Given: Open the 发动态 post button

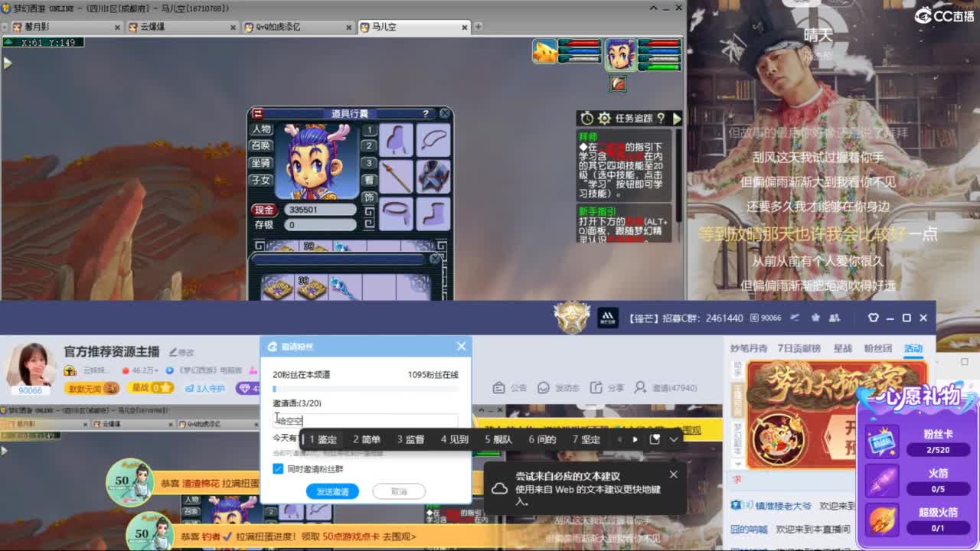Looking at the screenshot, I should click(x=559, y=388).
